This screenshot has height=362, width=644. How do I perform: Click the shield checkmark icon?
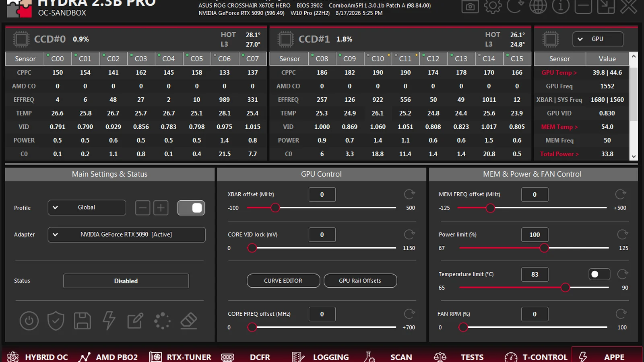click(56, 321)
